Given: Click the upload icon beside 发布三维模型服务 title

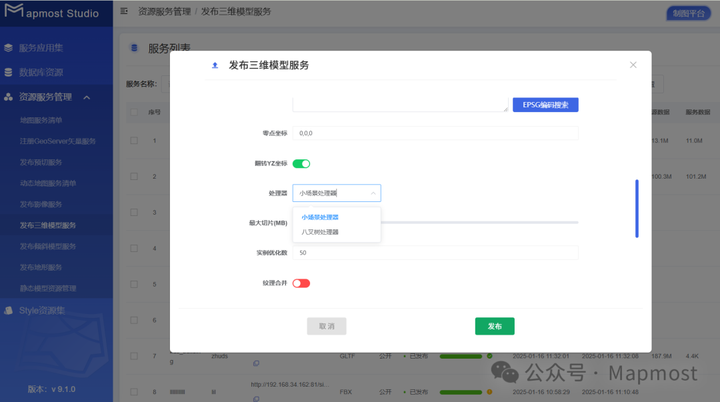Looking at the screenshot, I should click(x=214, y=65).
